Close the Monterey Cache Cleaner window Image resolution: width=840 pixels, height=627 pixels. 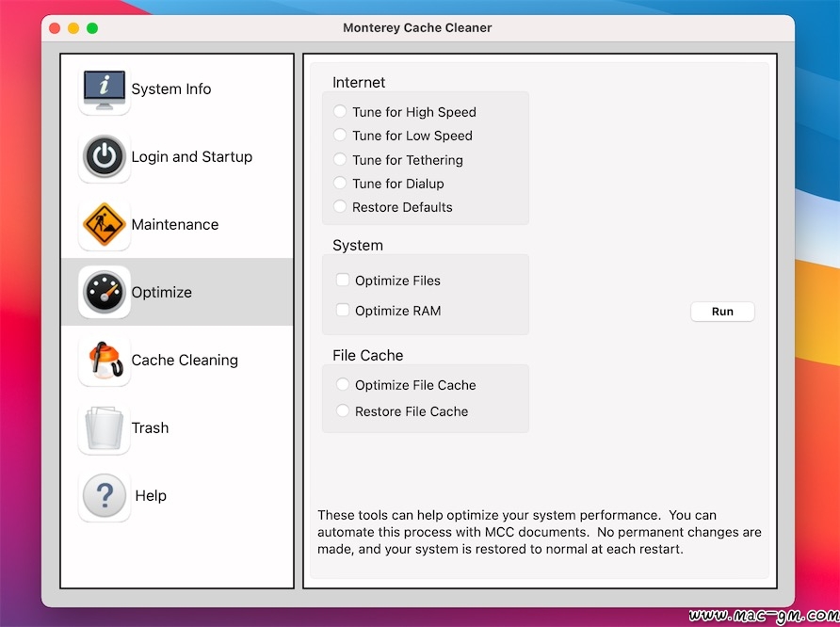(x=55, y=28)
